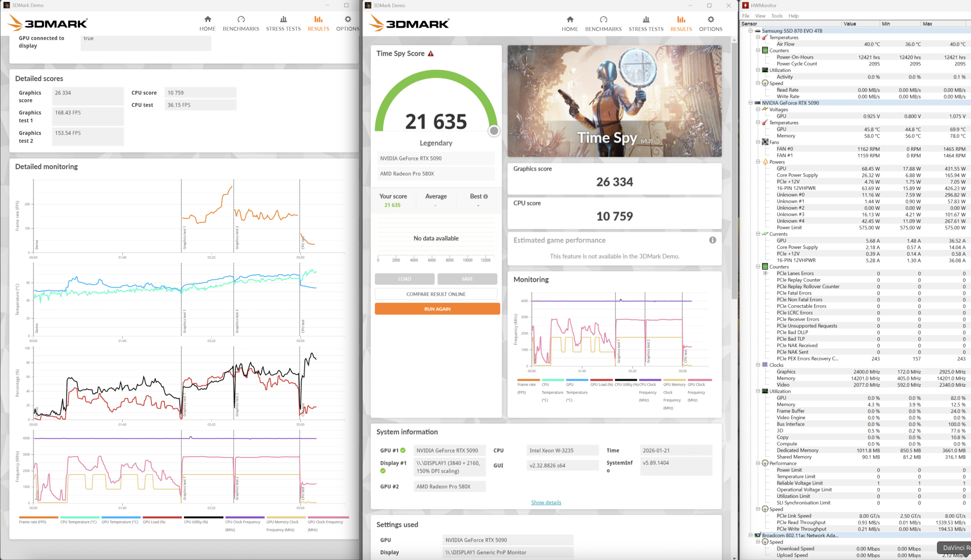Collapse the Samsung SSD 870 EVO 4TB node
The height and width of the screenshot is (560, 971).
(751, 31)
